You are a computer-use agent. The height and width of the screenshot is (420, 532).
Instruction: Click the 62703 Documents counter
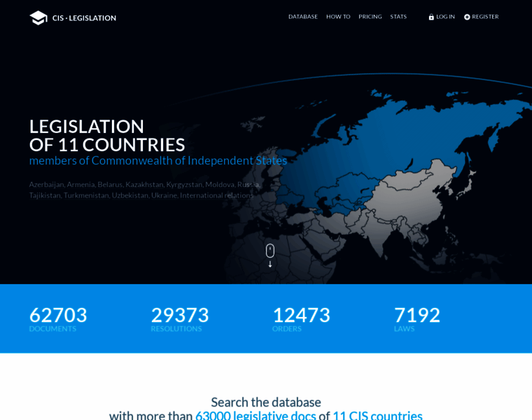58,319
